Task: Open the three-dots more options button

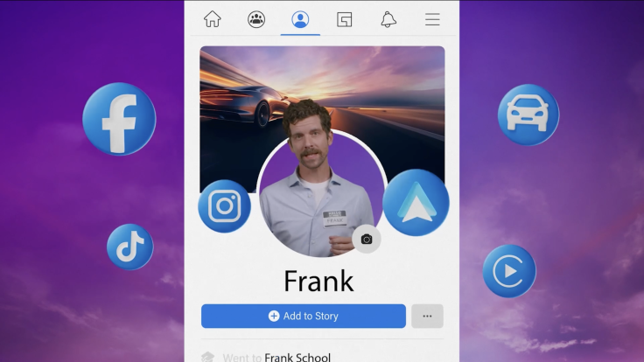Action: tap(427, 316)
